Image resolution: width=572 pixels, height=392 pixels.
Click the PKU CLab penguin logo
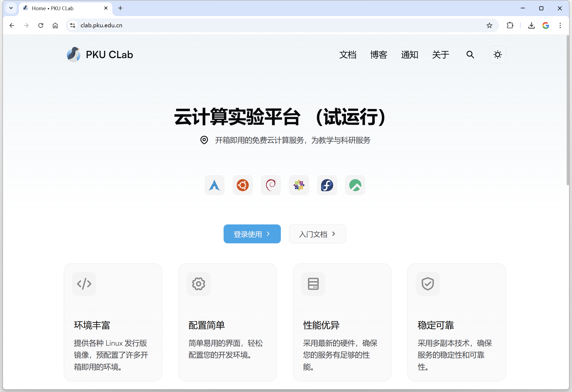[x=73, y=55]
